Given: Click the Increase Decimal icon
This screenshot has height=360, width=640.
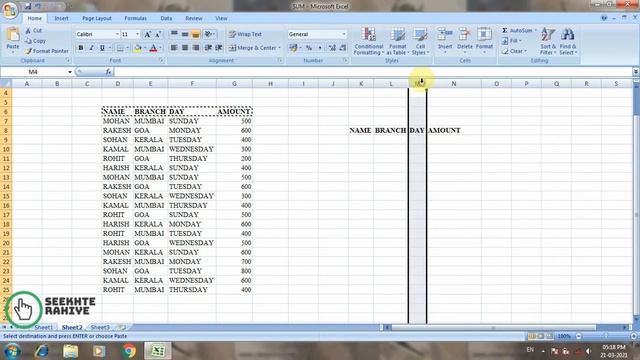Looking at the screenshot, I should [332, 48].
